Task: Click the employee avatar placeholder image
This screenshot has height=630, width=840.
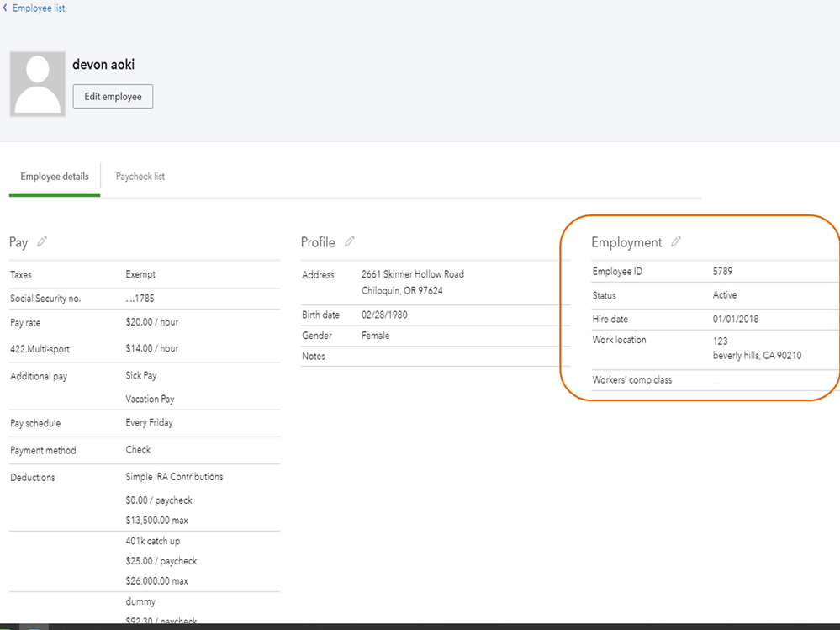Action: tap(38, 84)
